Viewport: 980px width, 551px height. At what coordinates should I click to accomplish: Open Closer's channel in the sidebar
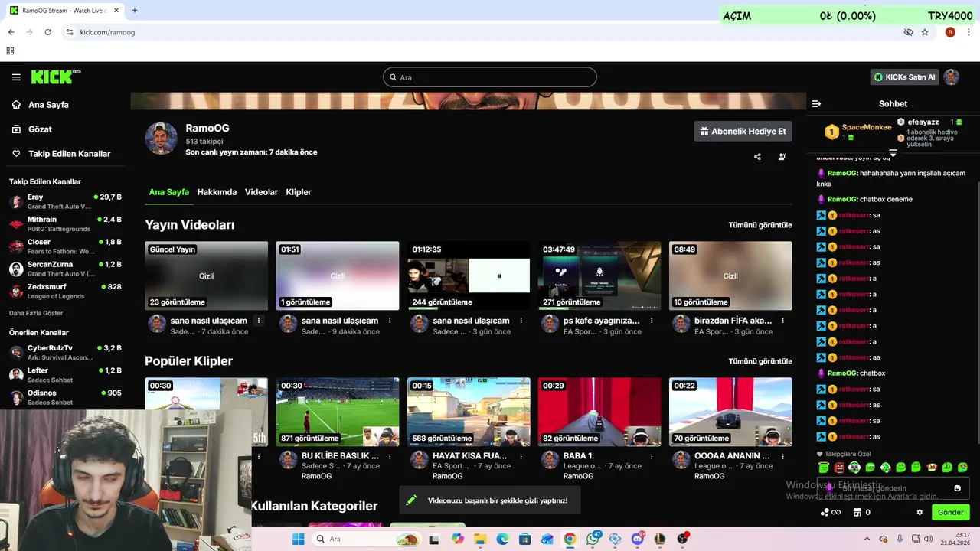65,246
